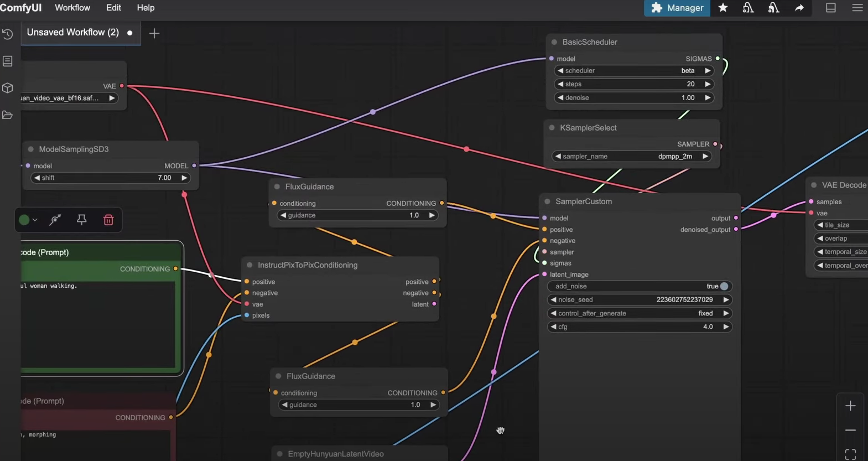Collapse the KSamplerSelect node
This screenshot has height=461, width=868.
tap(552, 128)
